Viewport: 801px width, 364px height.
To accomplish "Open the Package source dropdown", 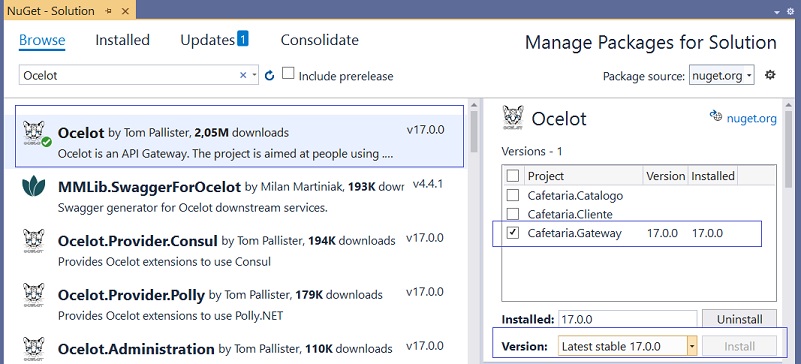I will (721, 76).
